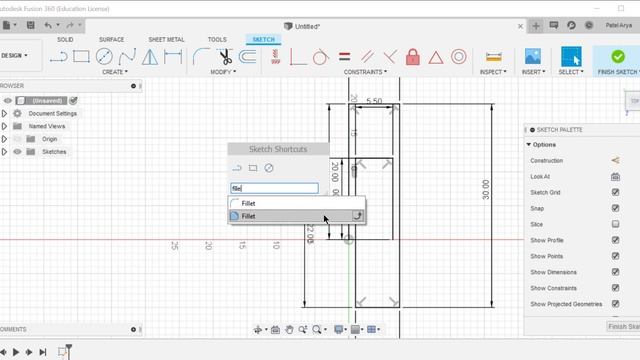640x360 pixels.
Task: Click the Inspect measure icon
Action: (x=493, y=57)
